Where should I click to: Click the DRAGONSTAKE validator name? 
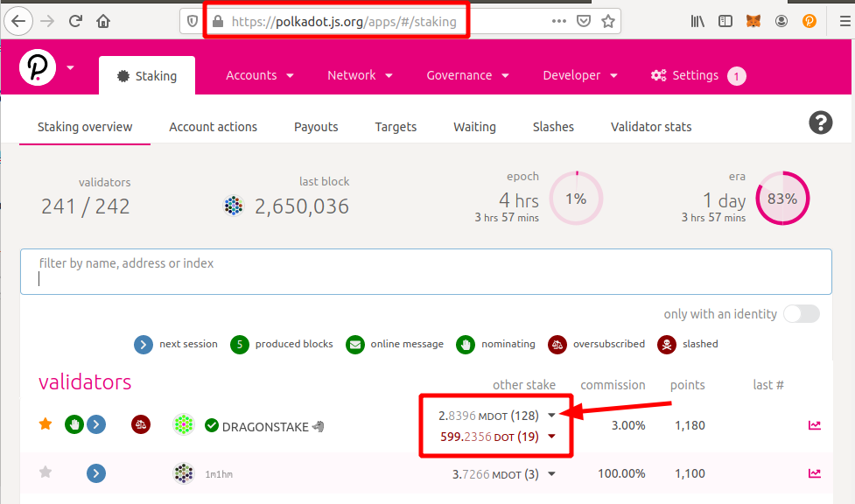pos(265,426)
